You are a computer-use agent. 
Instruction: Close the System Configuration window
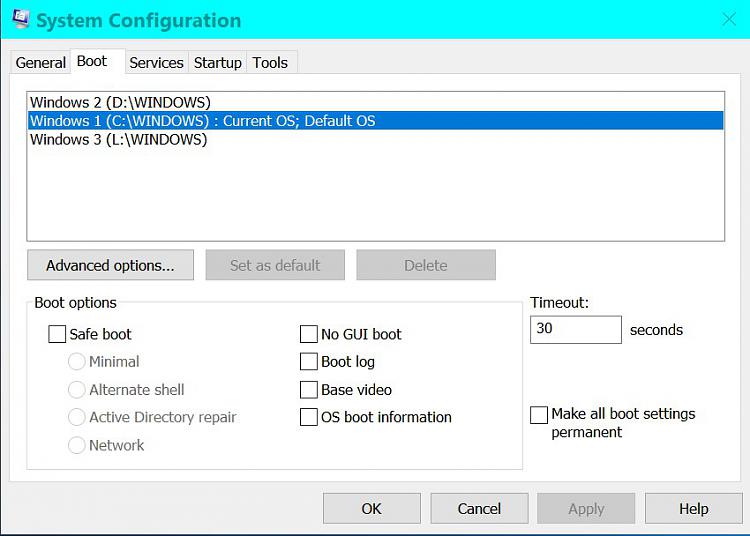pyautogui.click(x=729, y=20)
